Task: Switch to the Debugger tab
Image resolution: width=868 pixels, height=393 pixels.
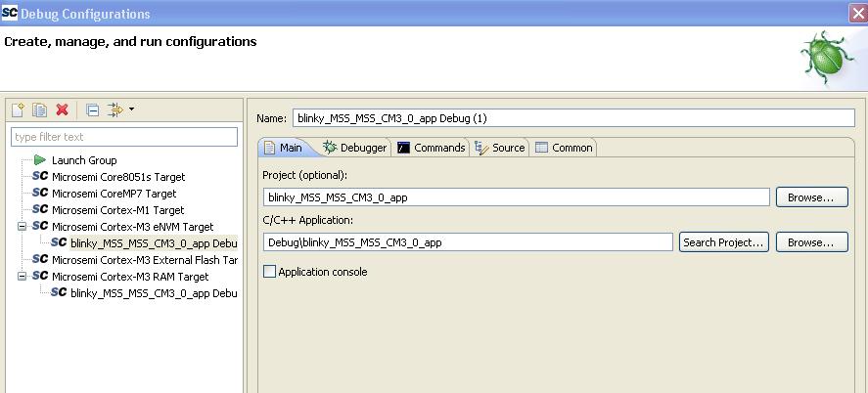Action: (x=354, y=148)
